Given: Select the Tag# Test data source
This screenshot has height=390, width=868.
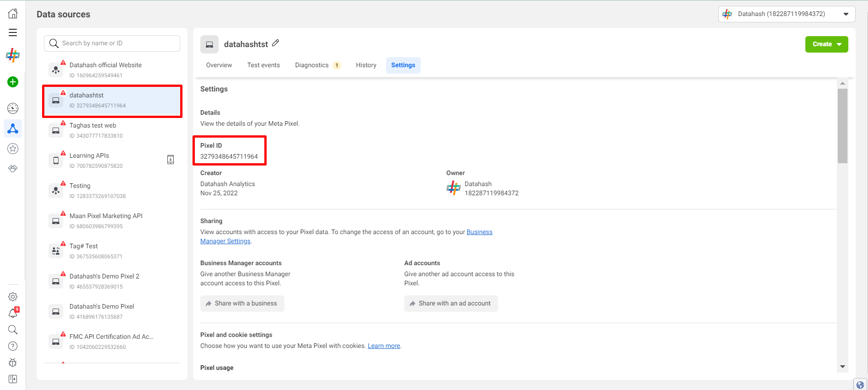Looking at the screenshot, I should [112, 251].
